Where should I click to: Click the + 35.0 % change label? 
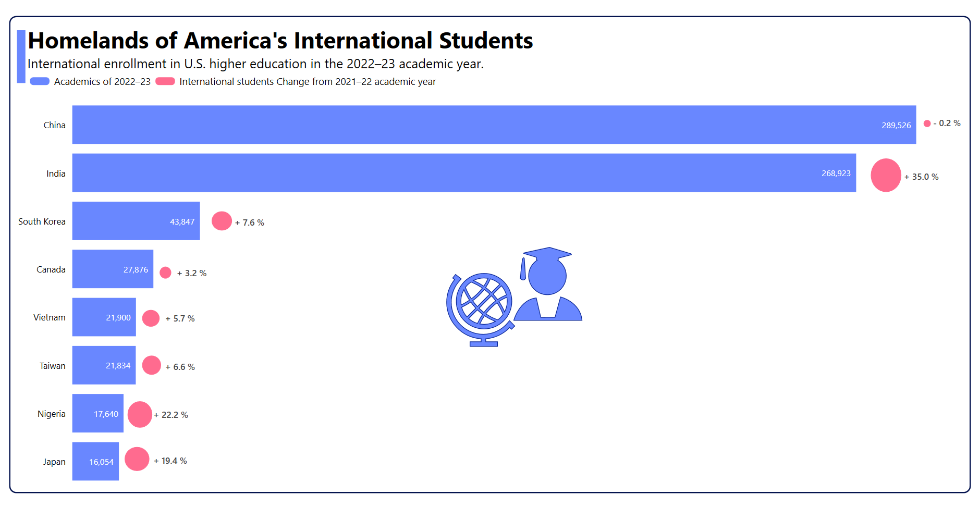click(921, 177)
